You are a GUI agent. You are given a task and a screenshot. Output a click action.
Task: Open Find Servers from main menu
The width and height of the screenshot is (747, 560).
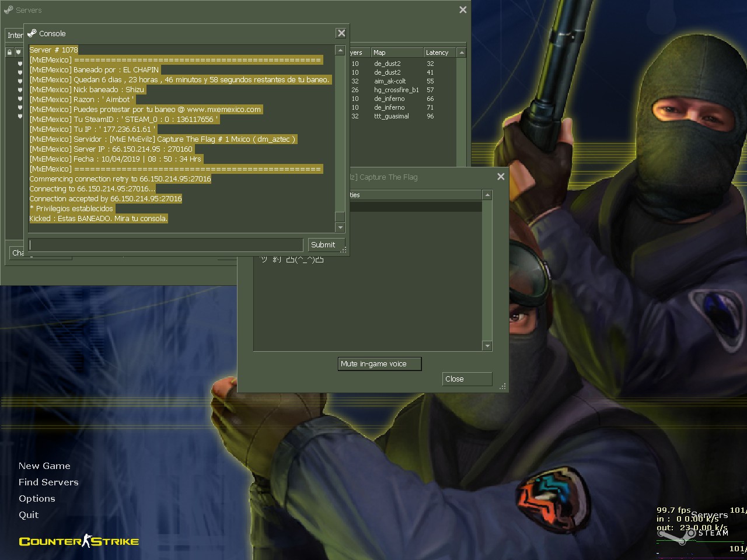48,482
